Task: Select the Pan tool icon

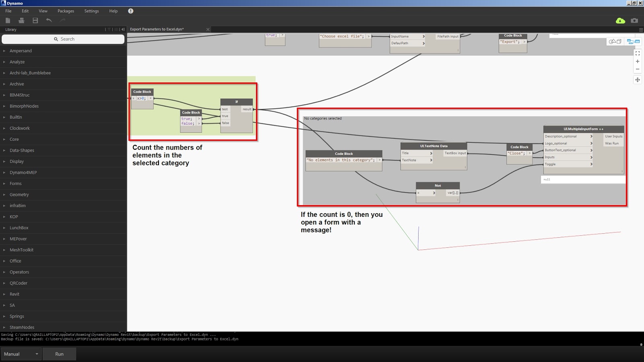Action: pyautogui.click(x=638, y=80)
